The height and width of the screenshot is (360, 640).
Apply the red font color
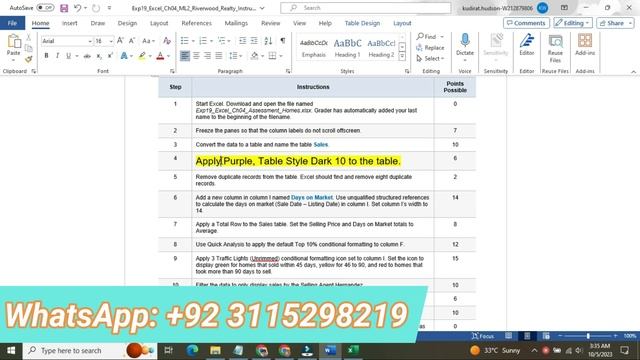pos(160,56)
